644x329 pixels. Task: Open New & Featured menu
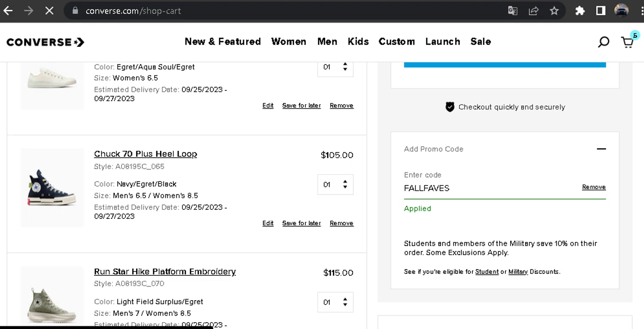223,42
